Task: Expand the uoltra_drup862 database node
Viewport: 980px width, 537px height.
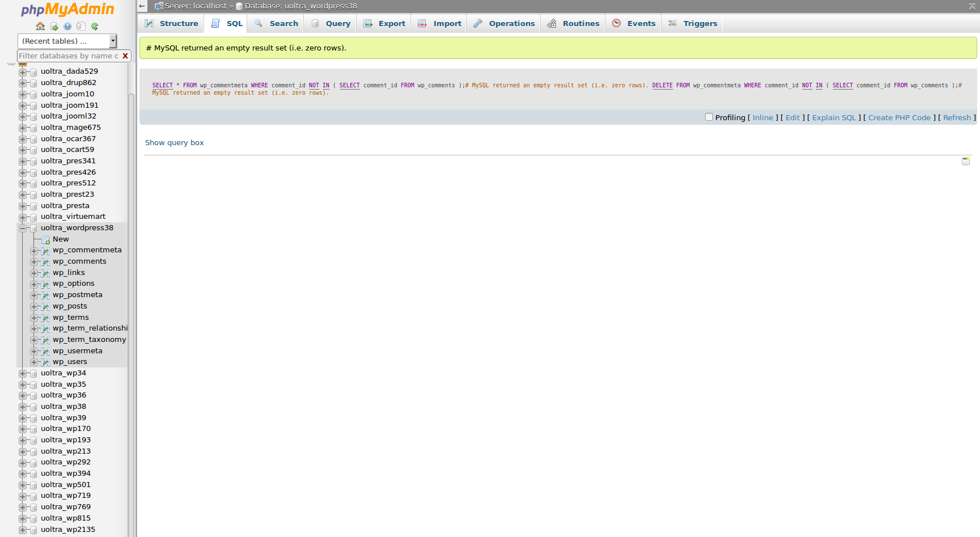Action: coord(23,83)
